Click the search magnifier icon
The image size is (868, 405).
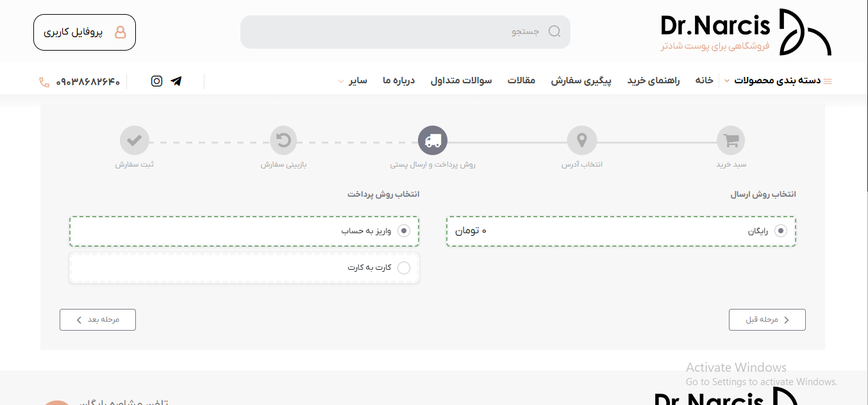(554, 31)
